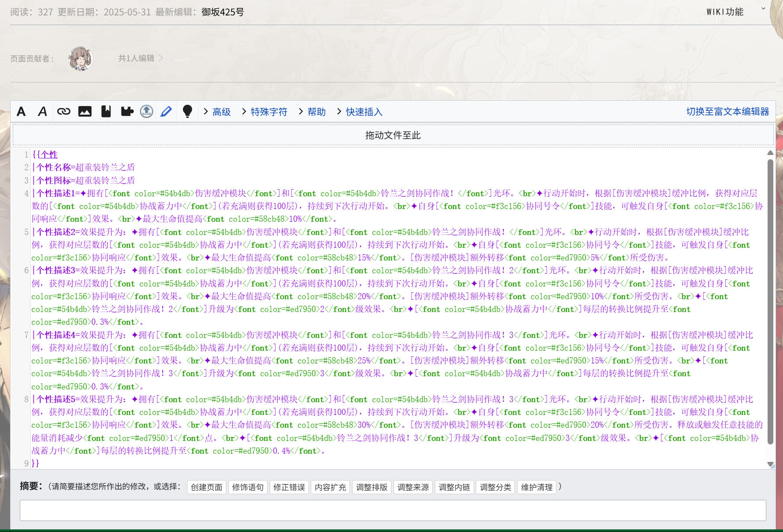Image resolution: width=783 pixels, height=532 pixels.
Task: Click the upload file icon
Action: (x=147, y=112)
